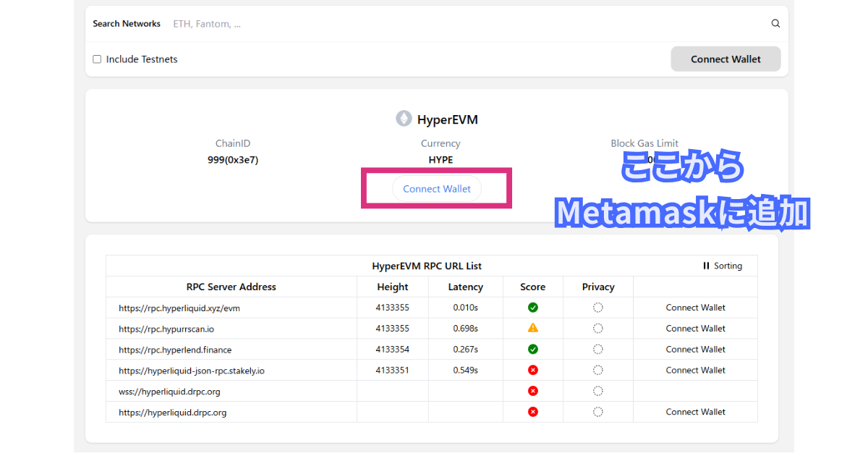Connect wallet for https://hyperliquid.drpc.org row
Screen dimensions: 868x456
click(x=696, y=412)
